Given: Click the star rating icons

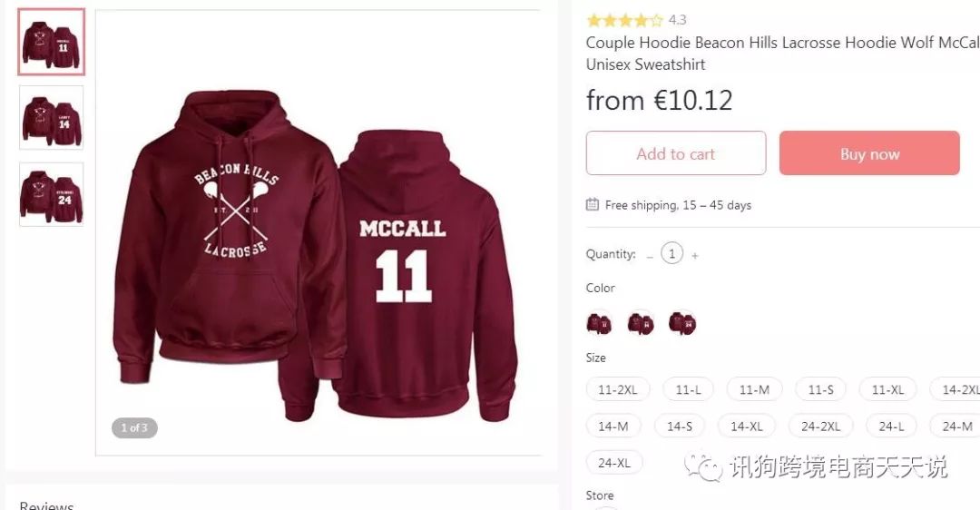Looking at the screenshot, I should 624,20.
